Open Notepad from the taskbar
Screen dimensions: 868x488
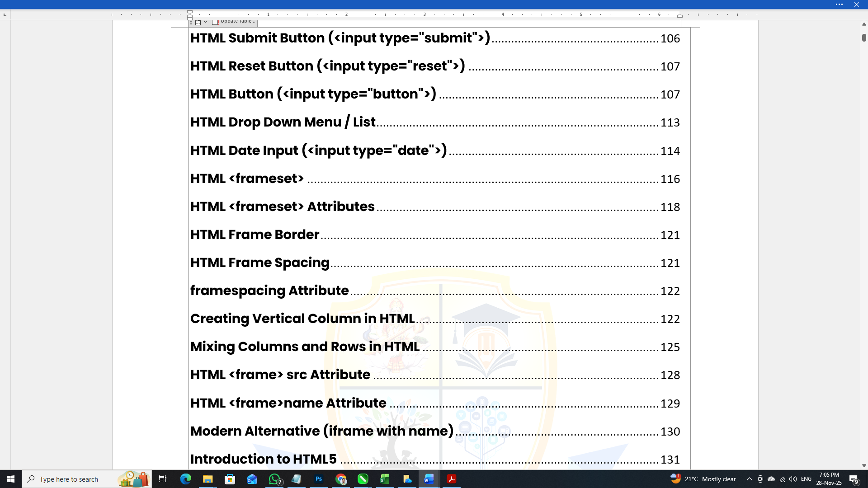[x=297, y=479]
